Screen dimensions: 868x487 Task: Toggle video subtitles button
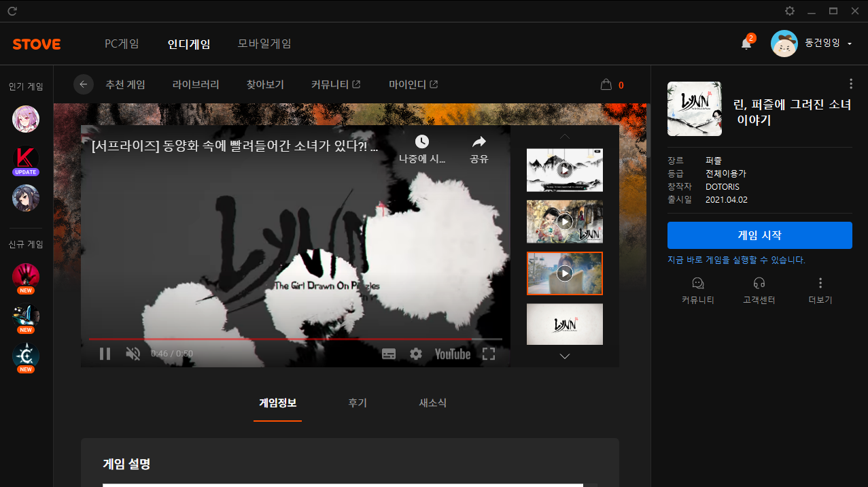(389, 354)
